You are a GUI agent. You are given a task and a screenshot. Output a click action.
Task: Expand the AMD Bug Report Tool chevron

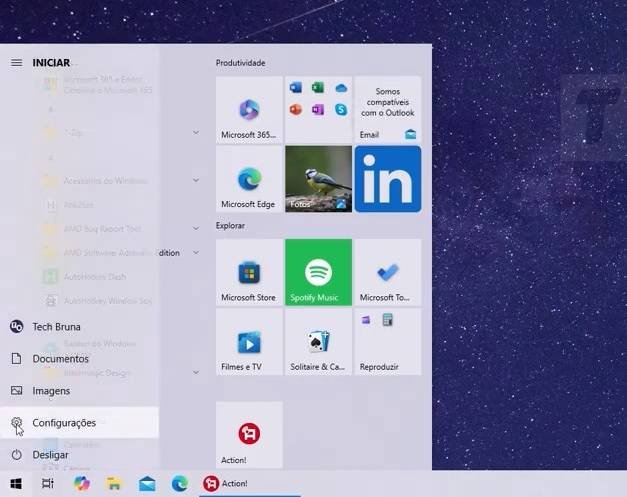pos(196,228)
